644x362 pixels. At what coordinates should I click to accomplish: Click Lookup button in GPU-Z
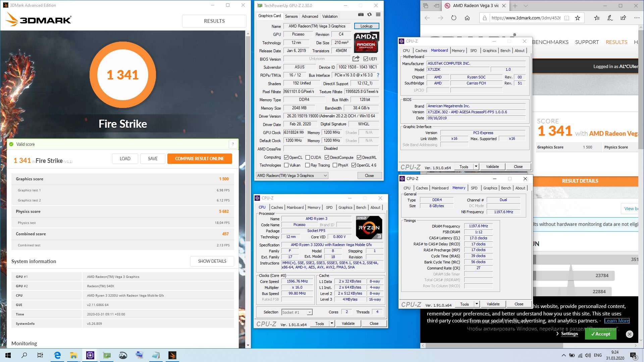[366, 26]
